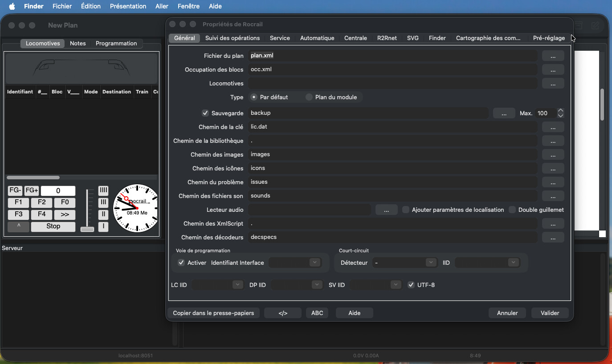Click the </> XML view button
612x364 pixels.
click(283, 313)
